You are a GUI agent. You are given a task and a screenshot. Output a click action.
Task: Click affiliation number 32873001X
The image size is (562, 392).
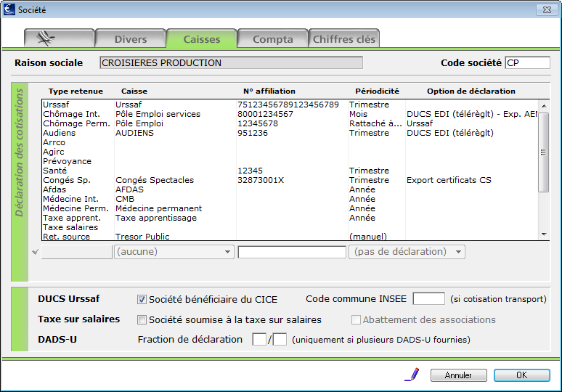click(261, 180)
